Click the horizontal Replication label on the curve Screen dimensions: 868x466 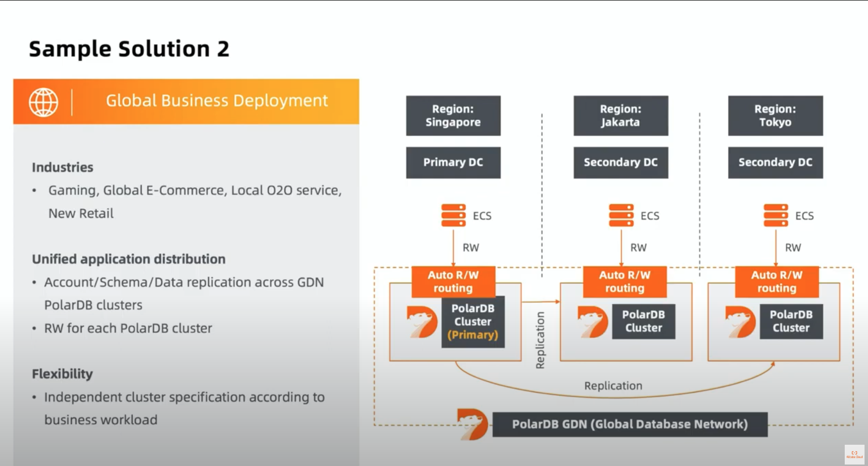click(x=613, y=386)
